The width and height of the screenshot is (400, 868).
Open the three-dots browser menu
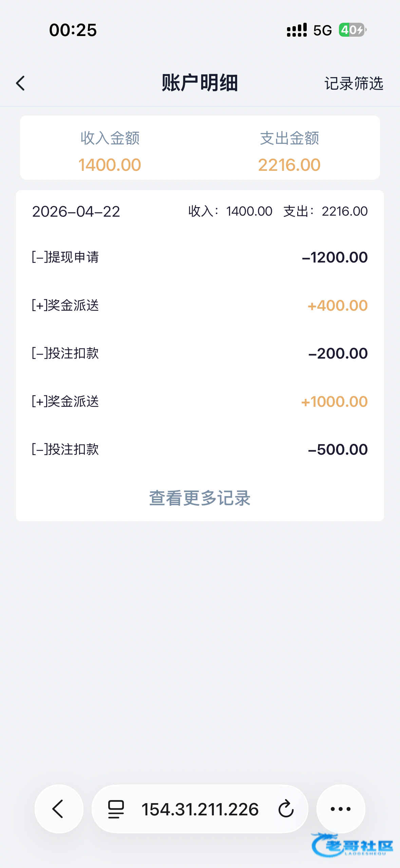pyautogui.click(x=341, y=809)
